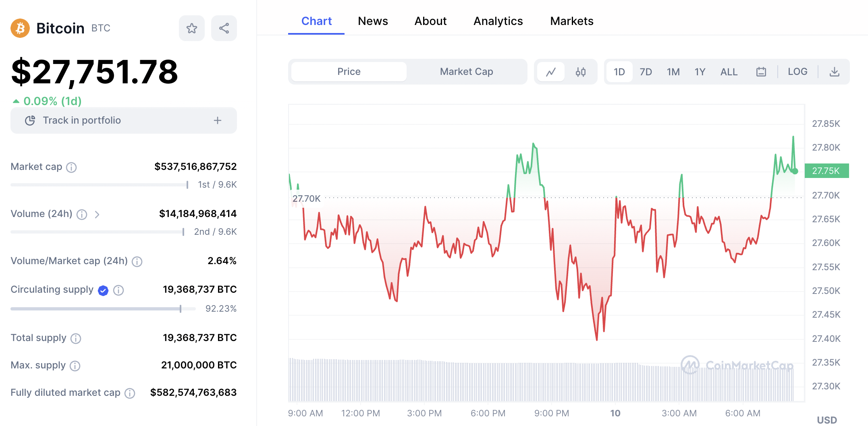Select 1Y time range
The width and height of the screenshot is (868, 426).
tap(700, 72)
